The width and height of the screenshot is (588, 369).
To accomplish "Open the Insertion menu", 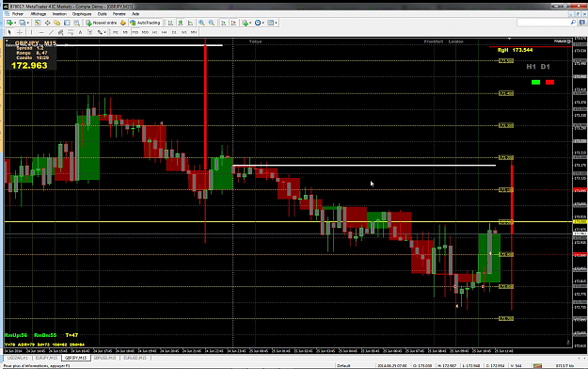I will (59, 14).
